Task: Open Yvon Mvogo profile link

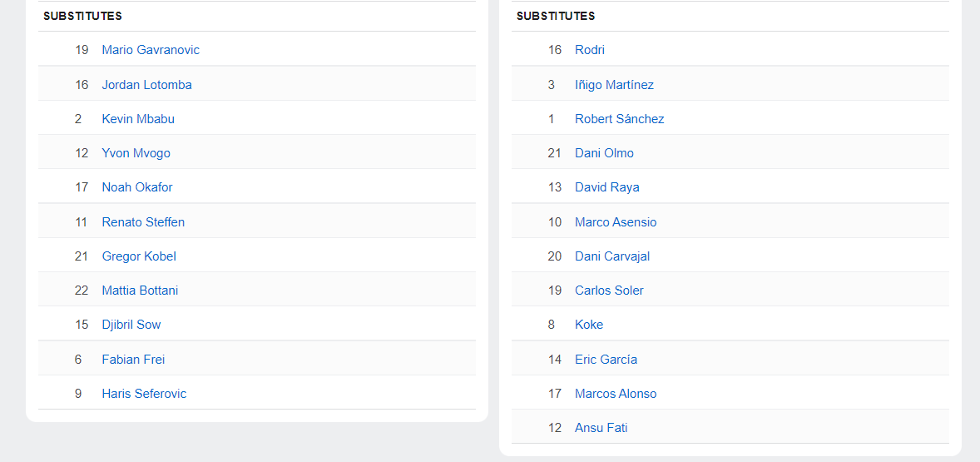Action: 136,153
